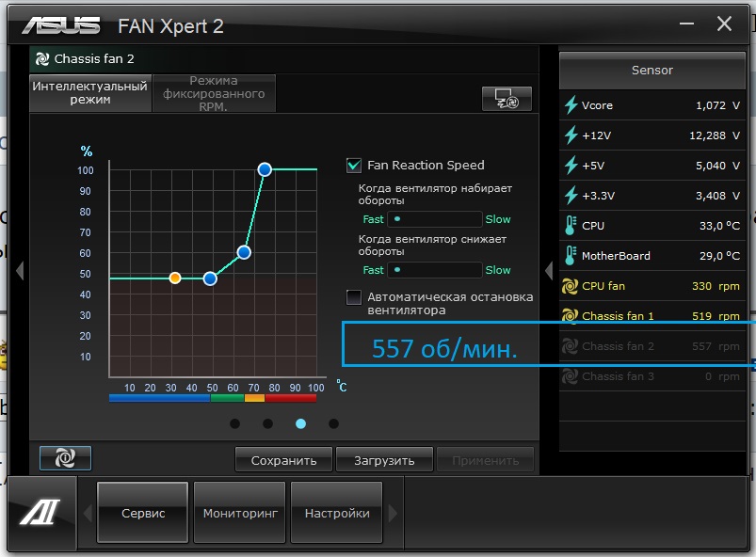Viewport: 756px width, 557px height.
Task: Open the Мониторинг menu
Action: (x=240, y=513)
